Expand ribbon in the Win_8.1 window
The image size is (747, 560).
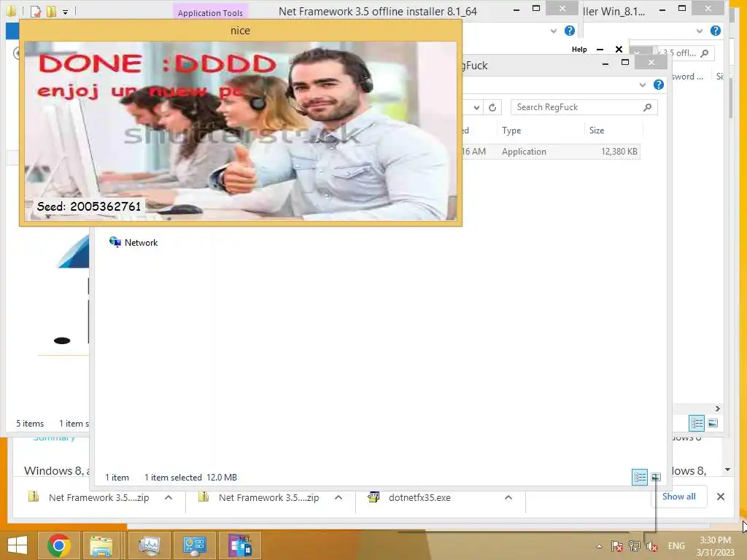(x=700, y=31)
